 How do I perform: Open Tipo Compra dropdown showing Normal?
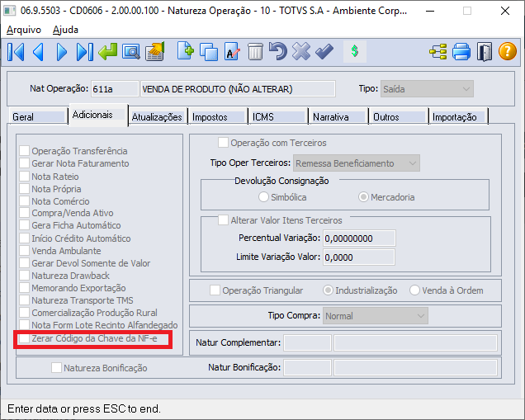point(376,316)
